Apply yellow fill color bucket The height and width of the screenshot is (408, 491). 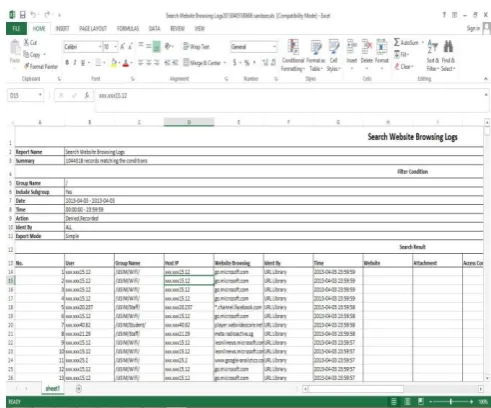[x=114, y=62]
